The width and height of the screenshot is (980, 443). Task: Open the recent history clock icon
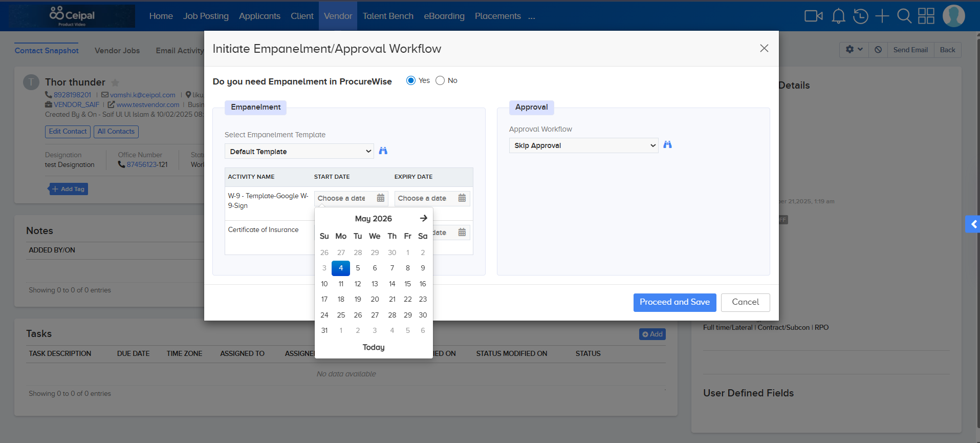coord(860,16)
